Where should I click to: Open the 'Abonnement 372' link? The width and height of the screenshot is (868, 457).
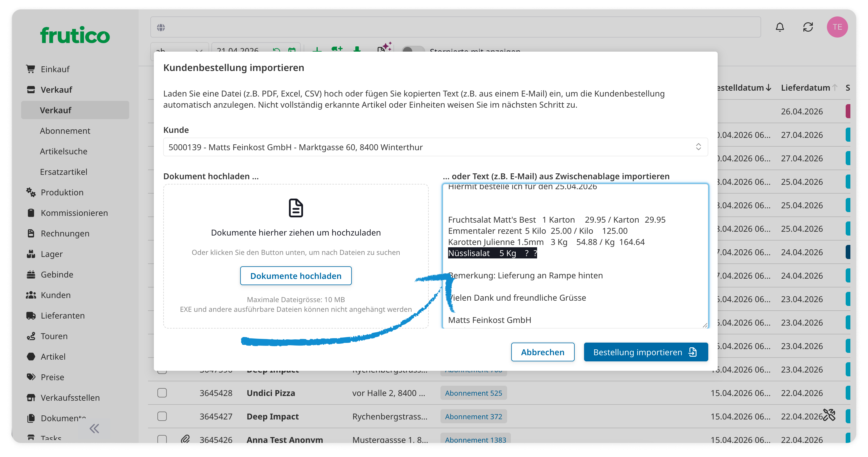click(x=473, y=416)
